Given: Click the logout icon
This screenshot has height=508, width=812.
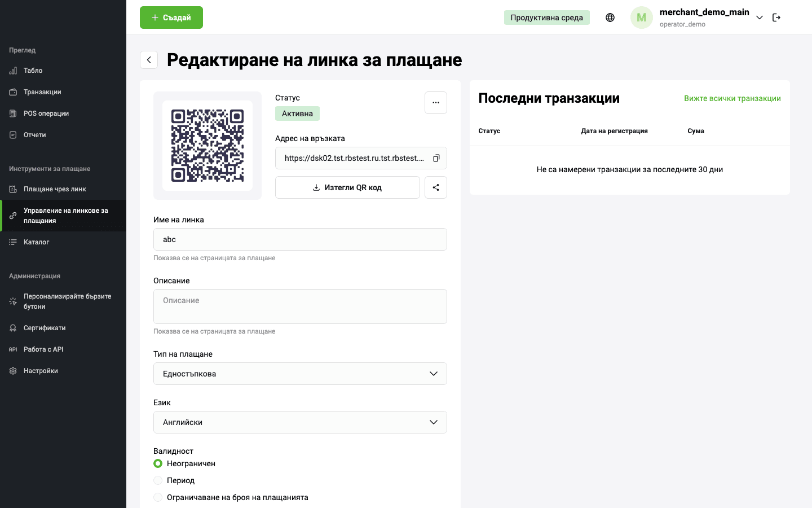Looking at the screenshot, I should (x=776, y=17).
